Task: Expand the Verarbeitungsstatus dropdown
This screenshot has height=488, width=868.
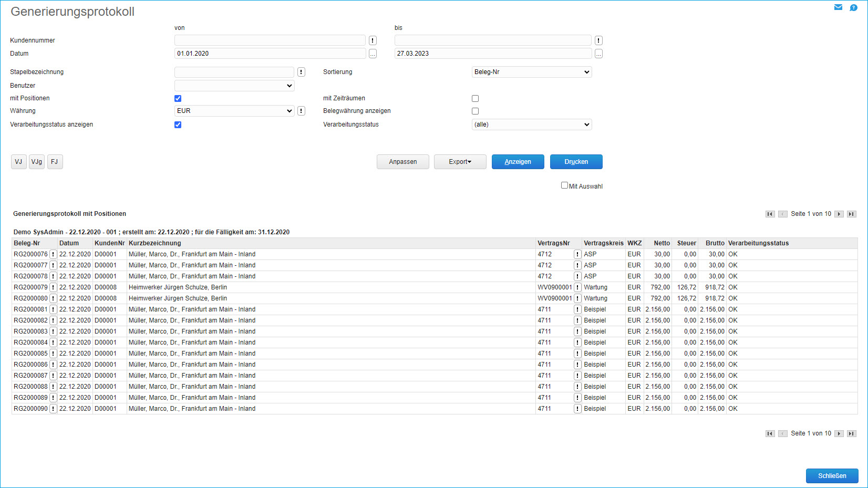Action: [x=532, y=124]
